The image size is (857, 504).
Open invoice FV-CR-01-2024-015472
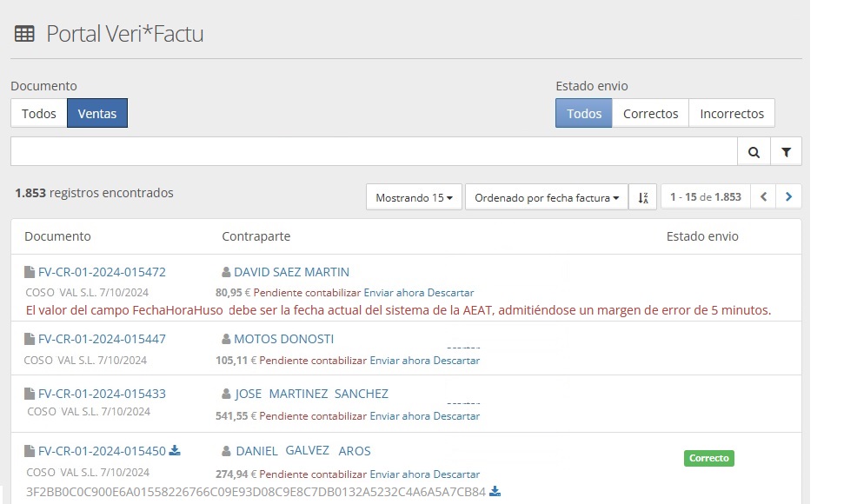click(102, 272)
